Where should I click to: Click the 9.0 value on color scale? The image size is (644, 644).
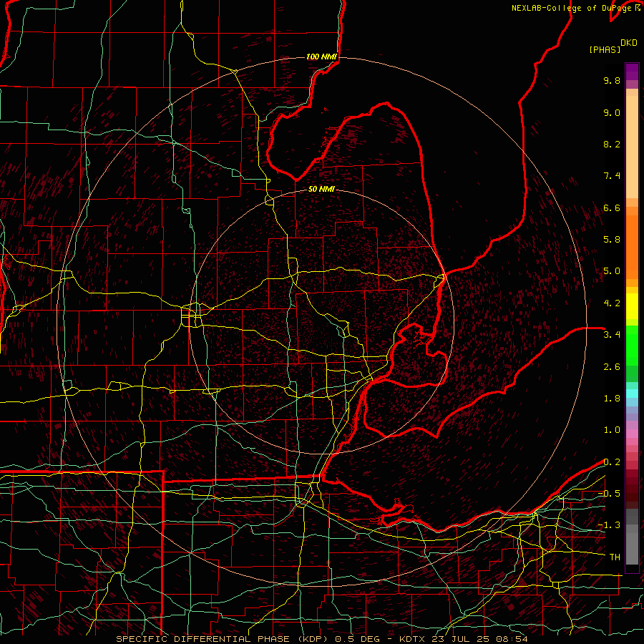612,112
